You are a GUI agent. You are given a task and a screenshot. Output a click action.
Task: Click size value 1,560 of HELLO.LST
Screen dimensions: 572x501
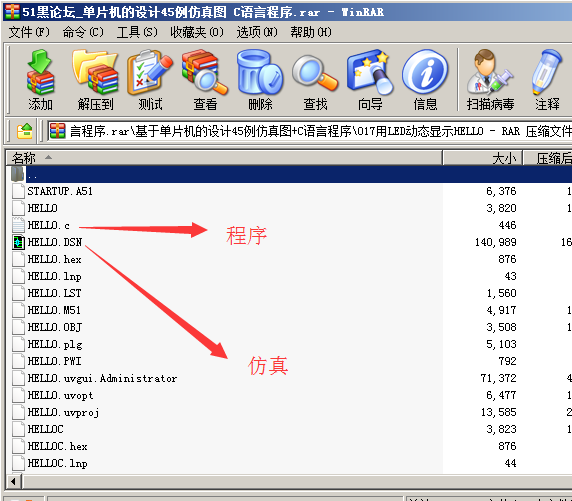click(x=501, y=293)
